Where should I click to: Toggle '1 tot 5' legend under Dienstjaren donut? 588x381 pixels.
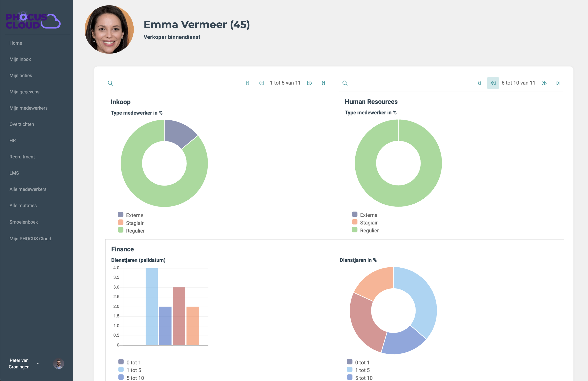(x=358, y=370)
